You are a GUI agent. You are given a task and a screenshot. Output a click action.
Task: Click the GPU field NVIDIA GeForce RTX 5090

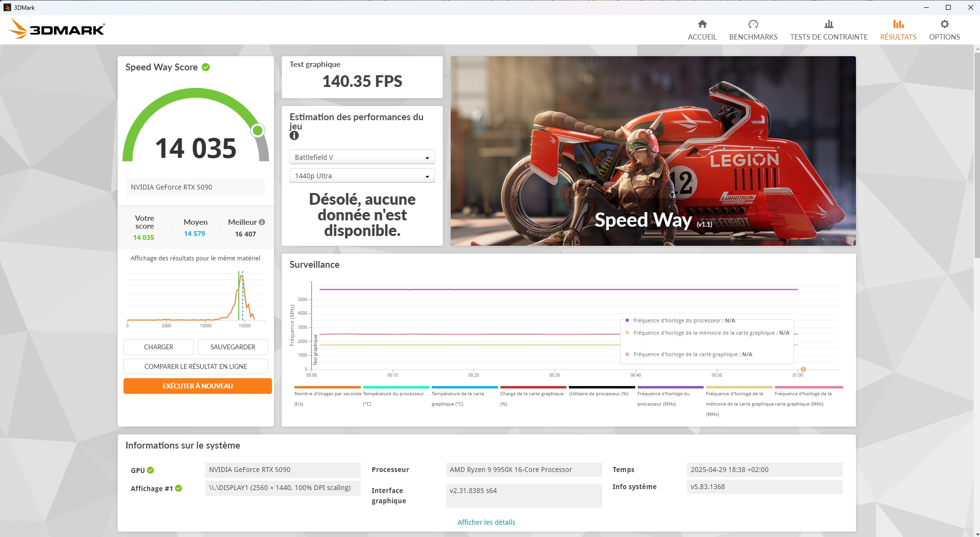click(x=283, y=470)
